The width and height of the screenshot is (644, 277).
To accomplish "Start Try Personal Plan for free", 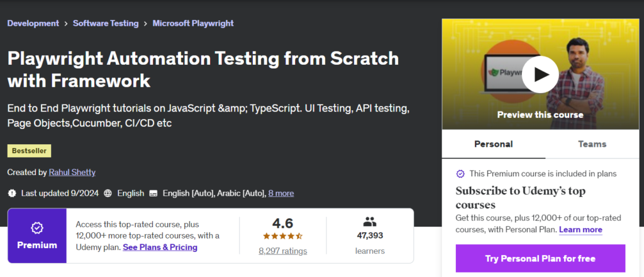I will point(540,259).
